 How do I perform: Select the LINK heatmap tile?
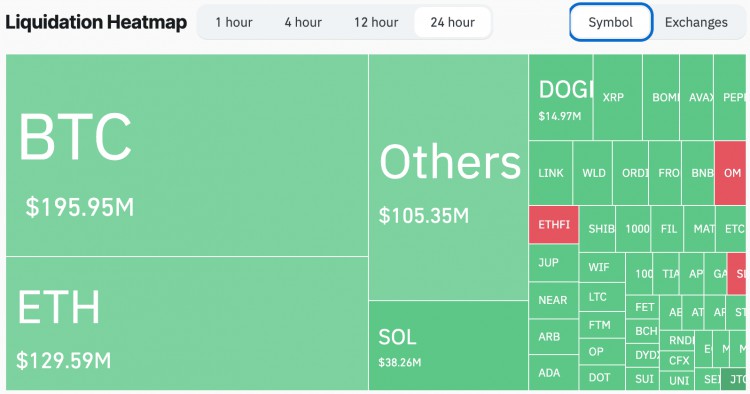(551, 173)
